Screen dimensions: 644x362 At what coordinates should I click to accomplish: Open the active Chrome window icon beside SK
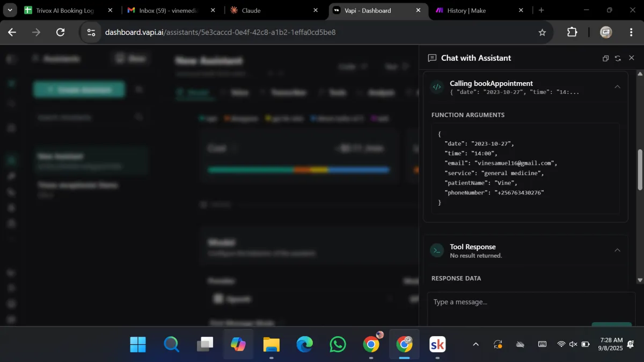[405, 344]
